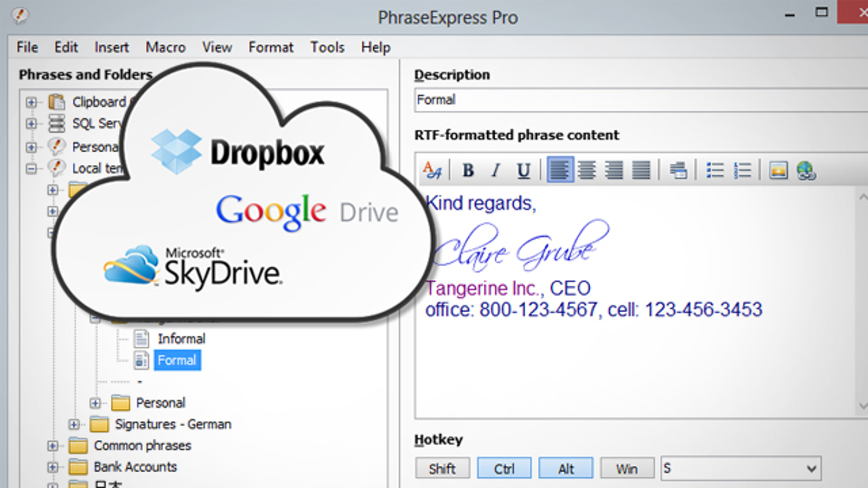
Task: Expand the Personal phrase file node
Action: tap(31, 147)
